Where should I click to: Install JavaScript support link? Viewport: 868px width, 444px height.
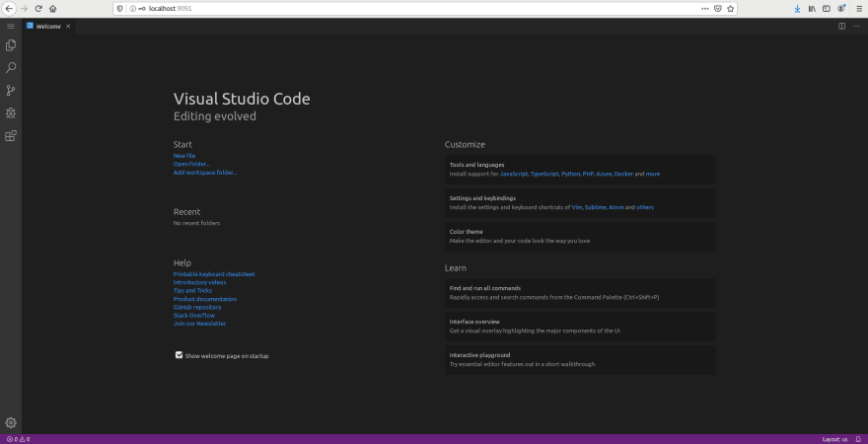point(514,174)
